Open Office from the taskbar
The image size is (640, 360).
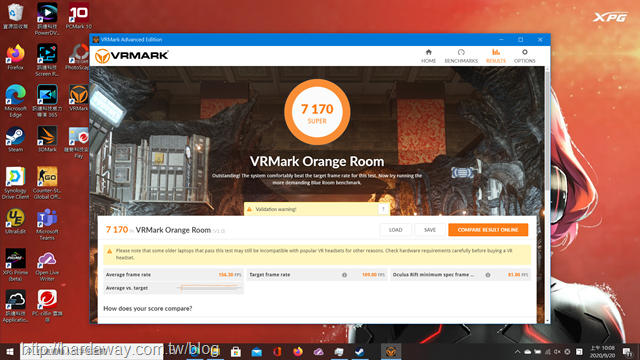click(x=277, y=351)
